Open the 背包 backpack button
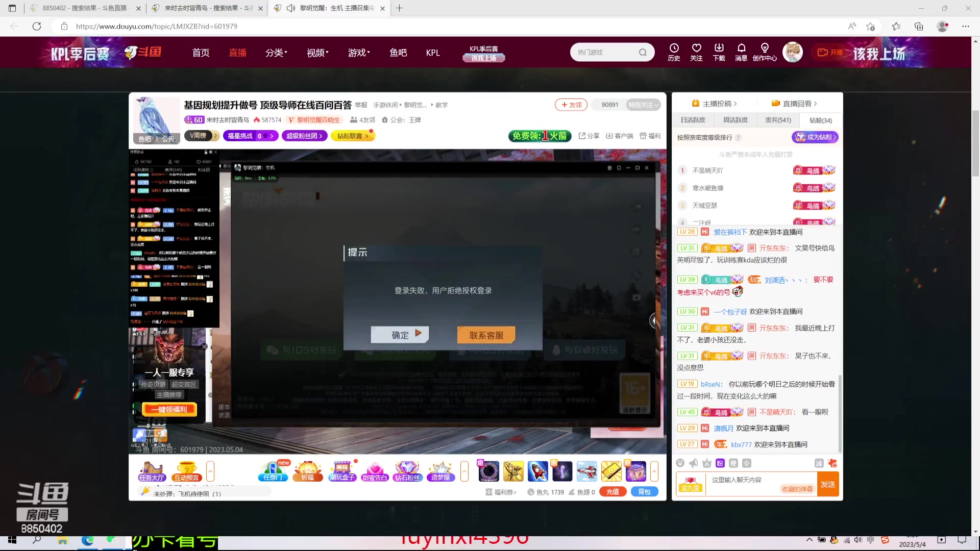The width and height of the screenshot is (980, 551). pyautogui.click(x=644, y=492)
